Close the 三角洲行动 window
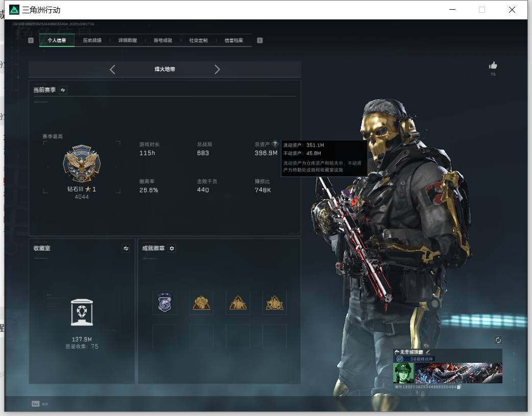532x416 pixels. 512,10
